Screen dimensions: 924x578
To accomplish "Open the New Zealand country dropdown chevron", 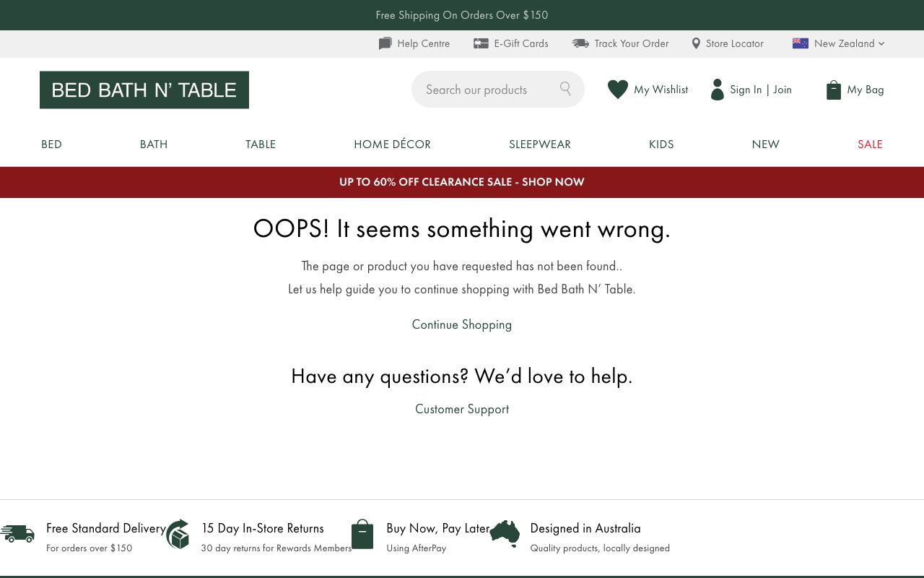I will point(881,43).
